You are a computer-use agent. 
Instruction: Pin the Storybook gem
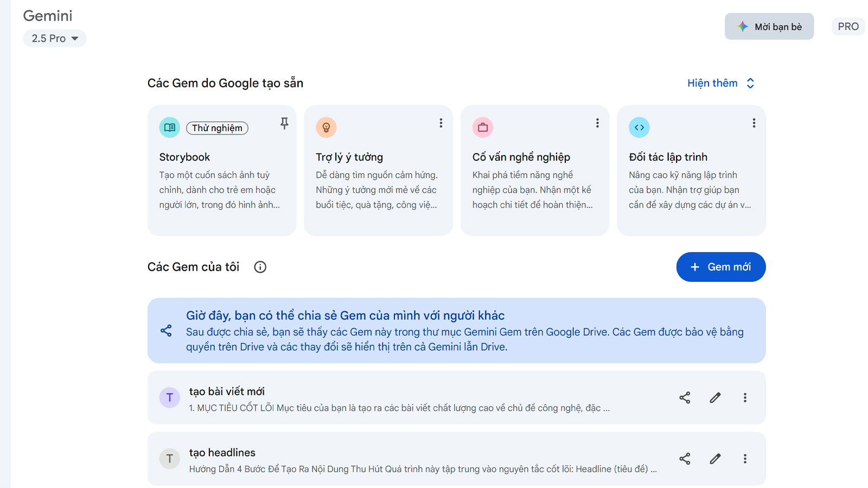pos(284,124)
